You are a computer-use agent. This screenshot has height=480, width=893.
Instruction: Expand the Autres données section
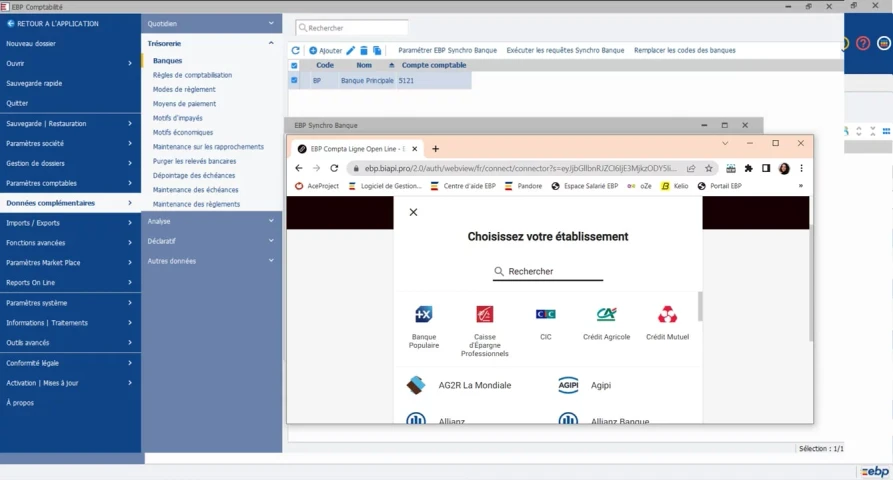pyautogui.click(x=211, y=261)
